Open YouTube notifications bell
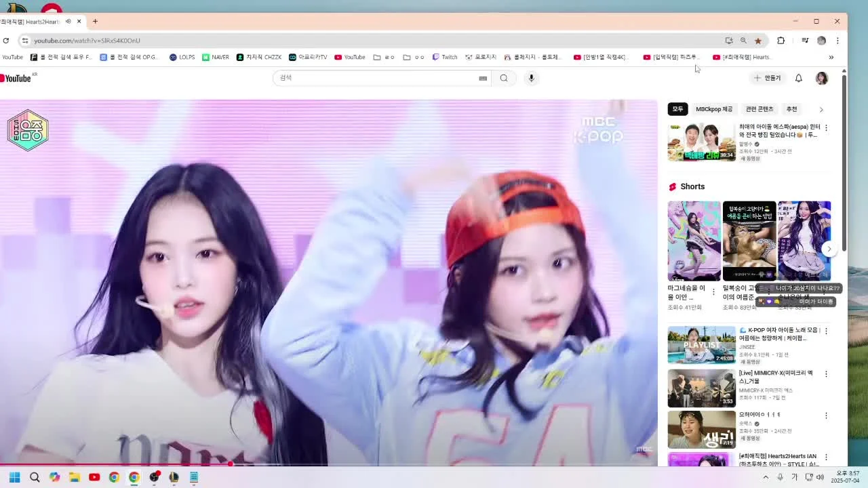The height and width of the screenshot is (488, 868). [799, 78]
